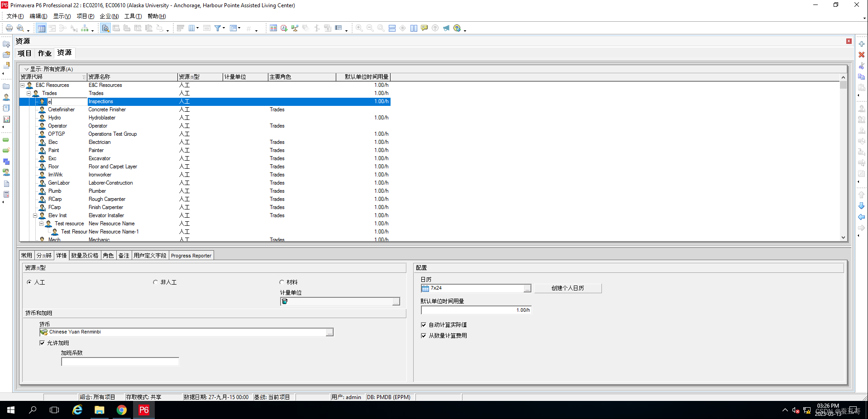Click the 资源名称 column header

[132, 77]
